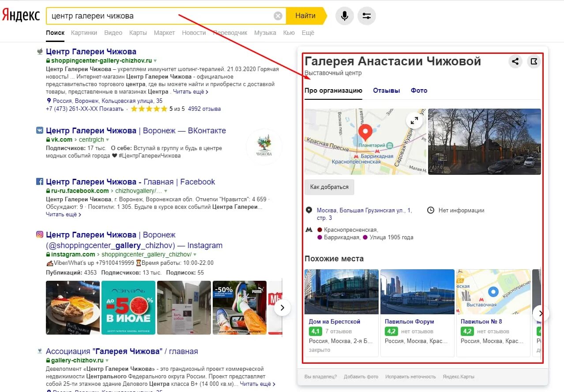Open the Павильон № 8 place card
Viewport: 564px width, 392px height.
pyautogui.click(x=493, y=313)
